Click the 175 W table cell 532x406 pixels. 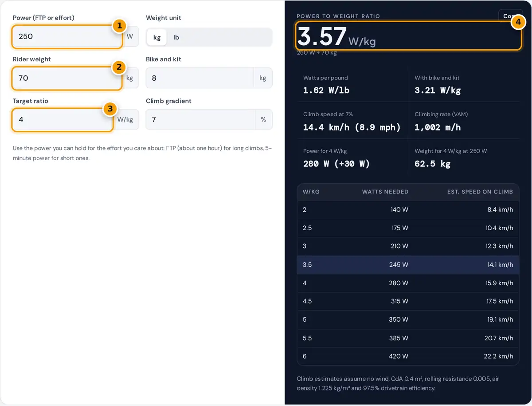click(x=400, y=228)
